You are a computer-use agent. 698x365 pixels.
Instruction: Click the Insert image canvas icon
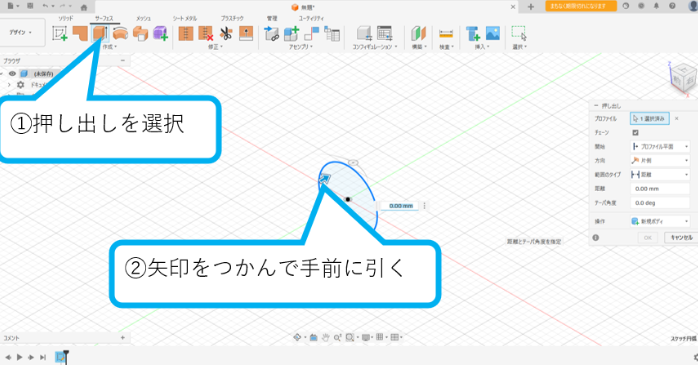(x=493, y=33)
